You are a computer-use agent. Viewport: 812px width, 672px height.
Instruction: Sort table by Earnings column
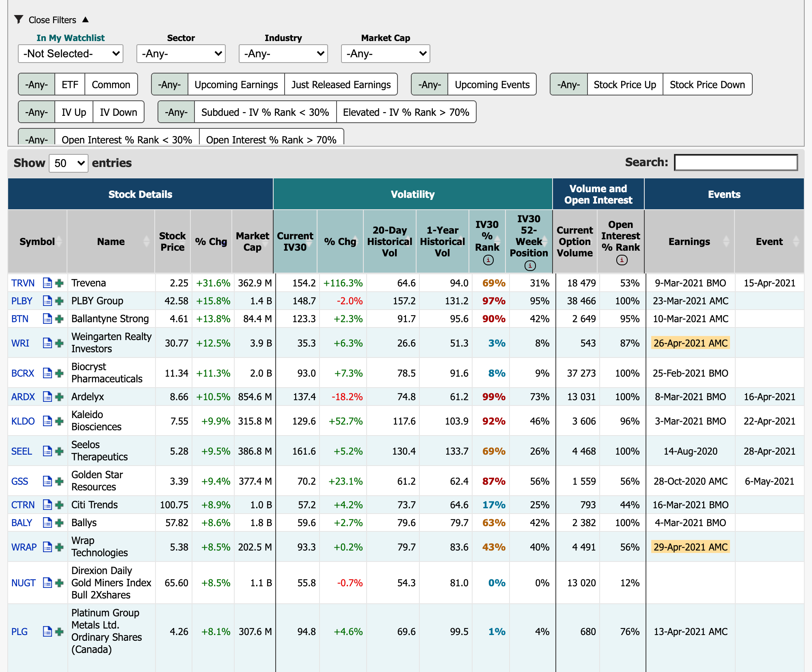point(689,241)
